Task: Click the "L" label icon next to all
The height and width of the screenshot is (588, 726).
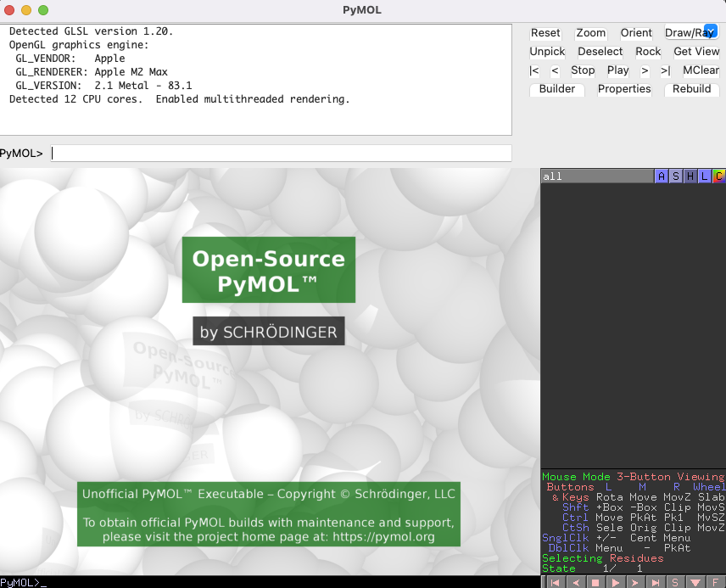Action: [x=705, y=176]
